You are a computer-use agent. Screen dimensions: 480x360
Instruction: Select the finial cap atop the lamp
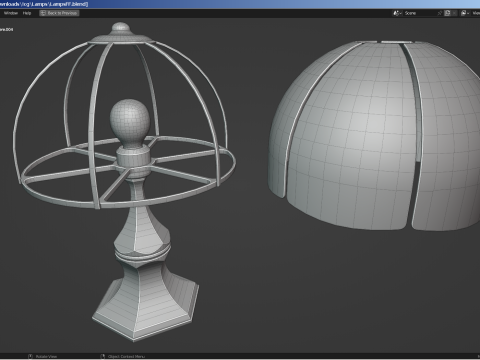pos(121,32)
